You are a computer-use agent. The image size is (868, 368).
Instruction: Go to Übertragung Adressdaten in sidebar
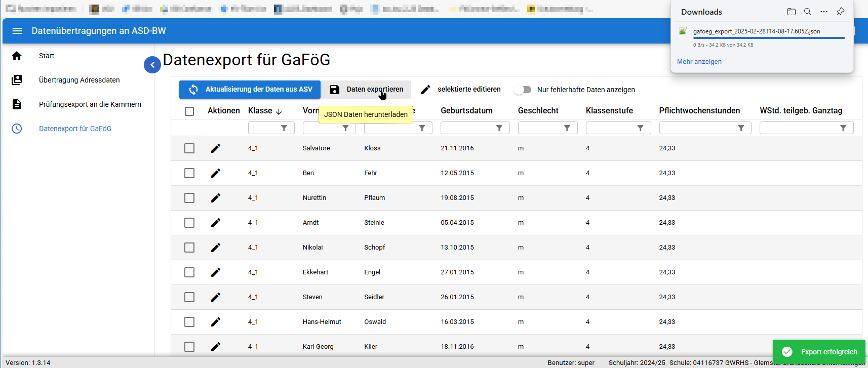click(80, 80)
